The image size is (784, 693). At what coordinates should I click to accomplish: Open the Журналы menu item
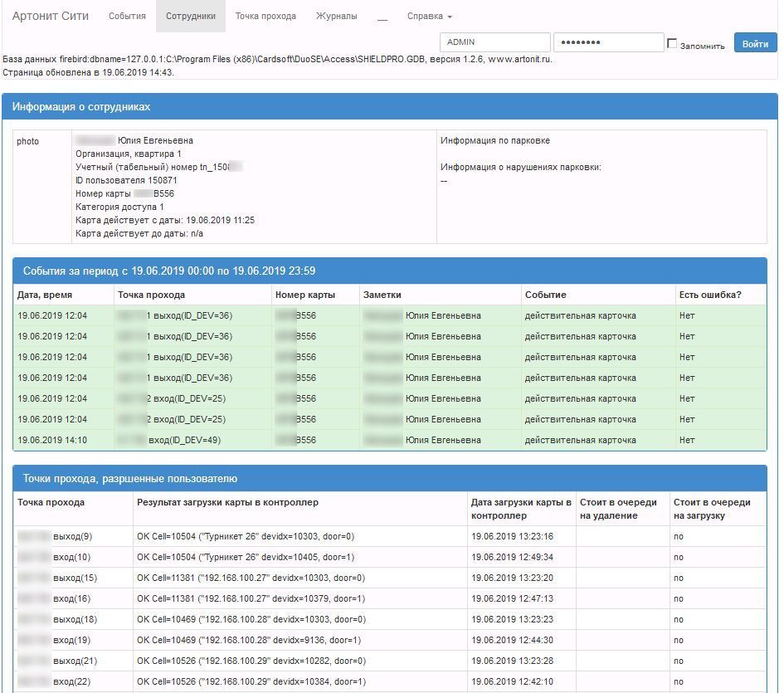coord(336,16)
